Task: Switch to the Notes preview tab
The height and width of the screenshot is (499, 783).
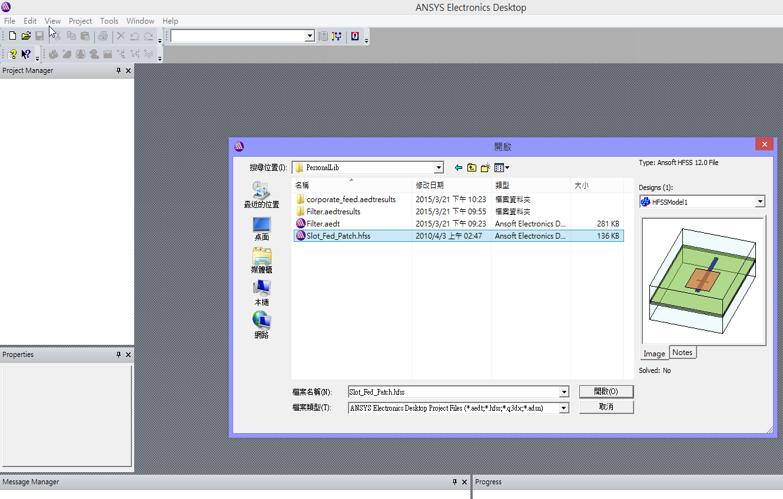Action: tap(682, 353)
